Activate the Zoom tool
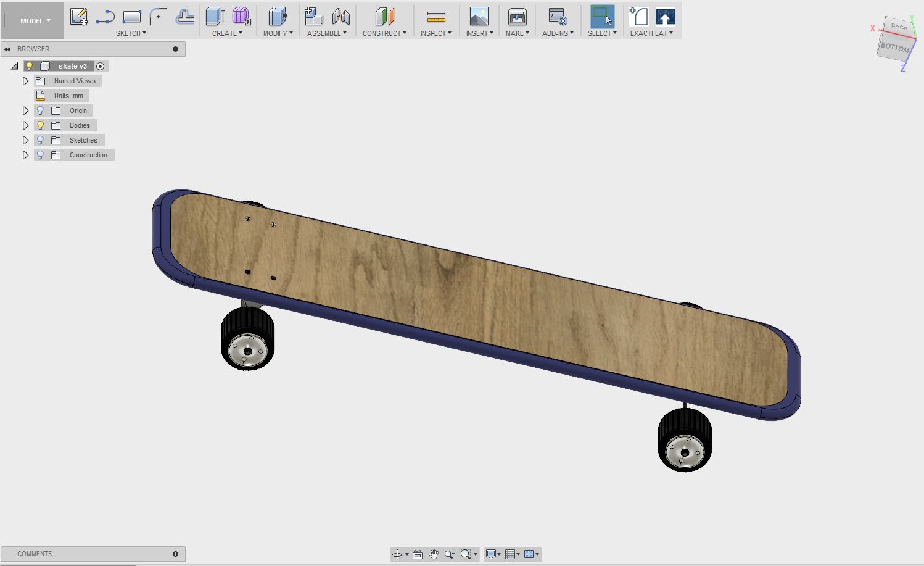Screen dimensions: 924x566 pos(450,554)
